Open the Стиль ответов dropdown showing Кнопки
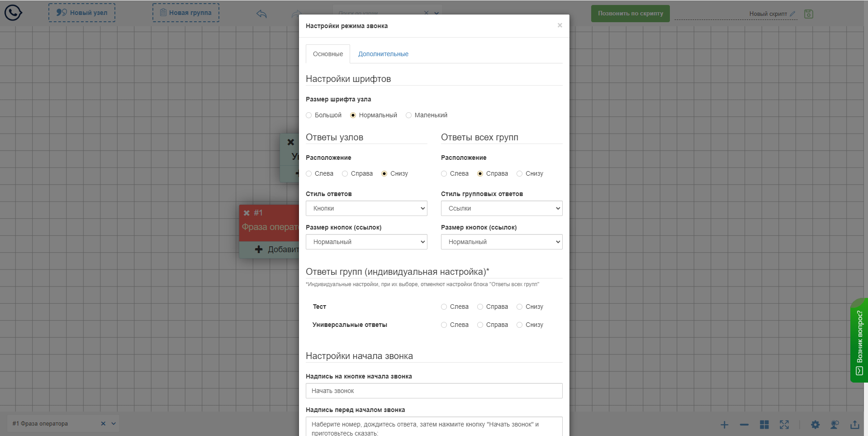868x436 pixels. [x=366, y=208]
